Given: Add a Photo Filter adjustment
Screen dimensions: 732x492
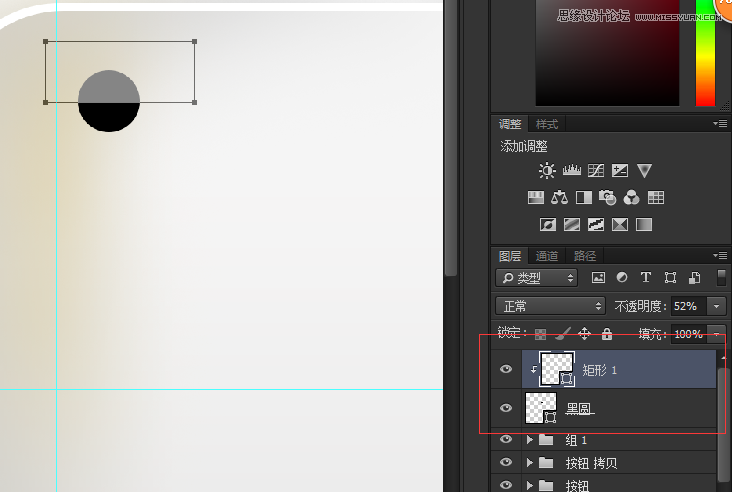Looking at the screenshot, I should coord(607,197).
